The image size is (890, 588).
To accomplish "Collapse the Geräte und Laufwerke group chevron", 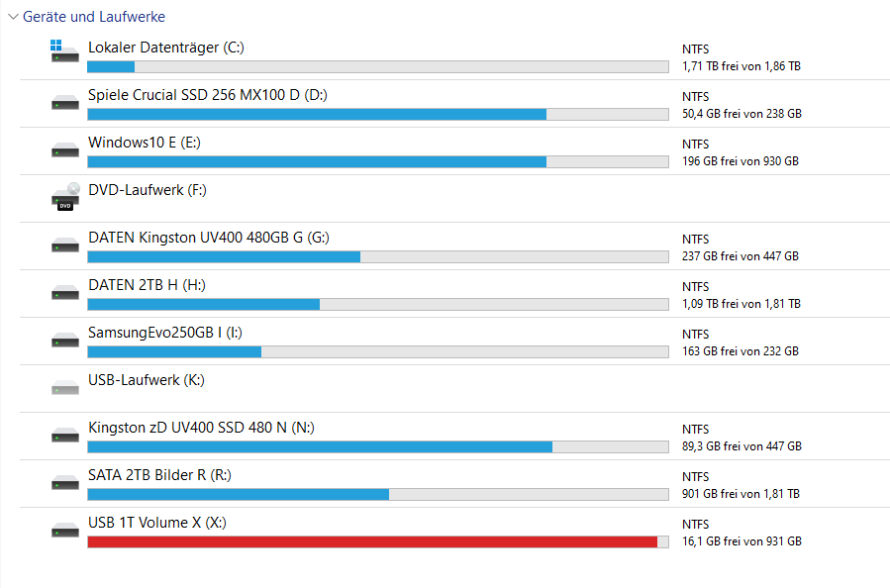I will (12, 17).
